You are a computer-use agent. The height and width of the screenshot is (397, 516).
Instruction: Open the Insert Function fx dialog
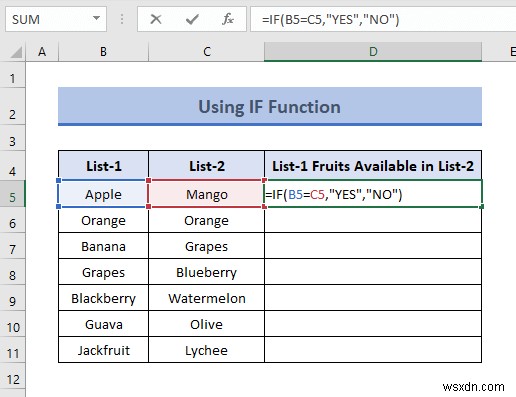pos(228,19)
